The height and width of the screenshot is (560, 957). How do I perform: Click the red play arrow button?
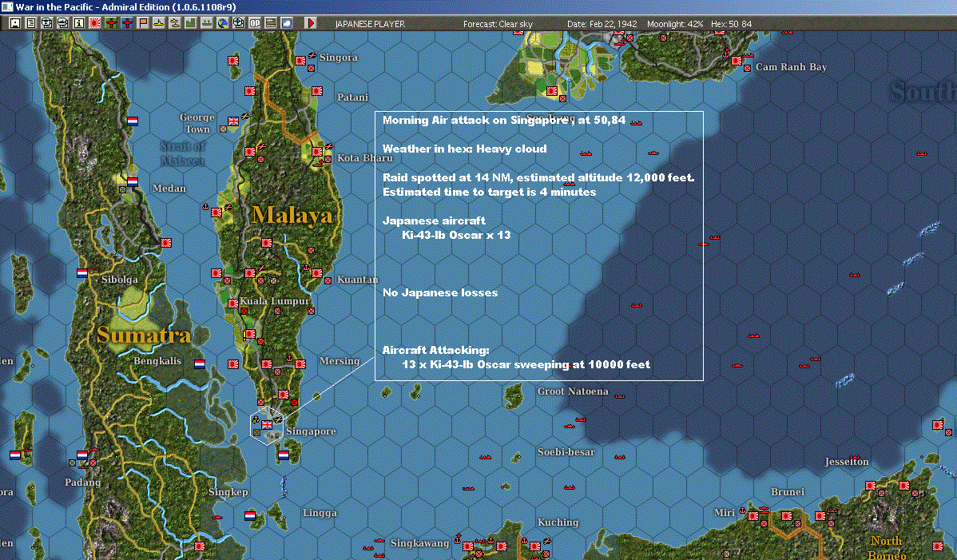click(310, 23)
